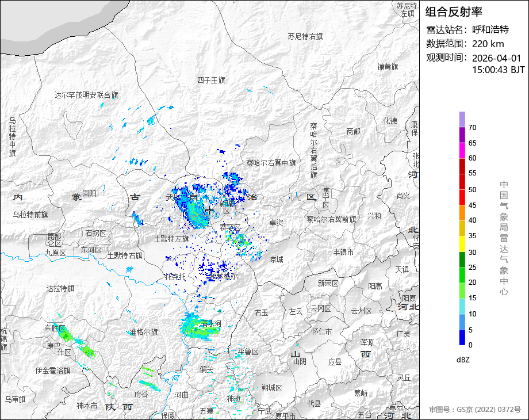Click the map label 准格尔旗
Viewport: 529px width, 420px height.
click(144, 332)
